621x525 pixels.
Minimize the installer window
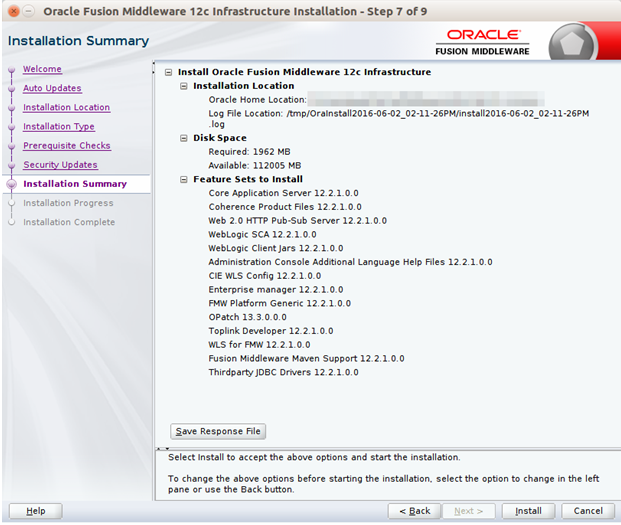[x=29, y=11]
